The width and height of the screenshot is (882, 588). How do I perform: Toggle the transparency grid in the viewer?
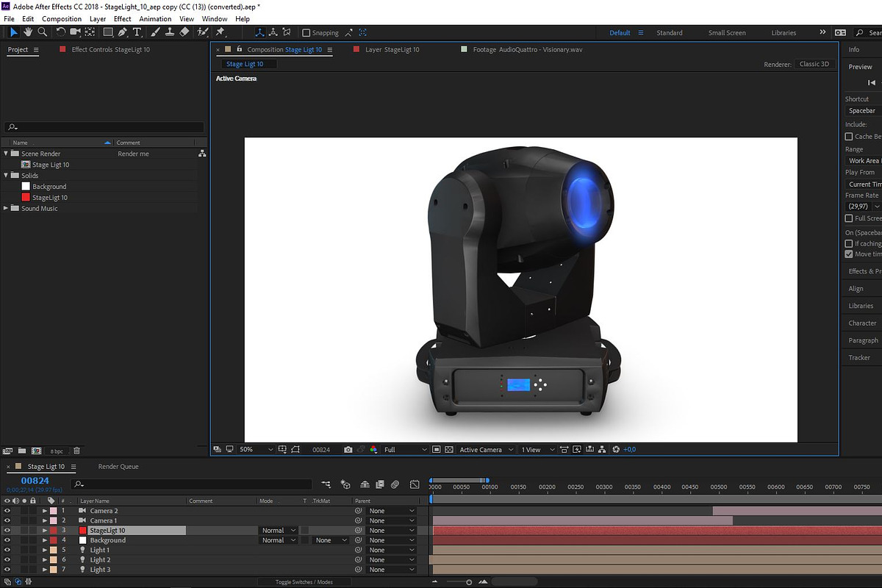coord(449,450)
